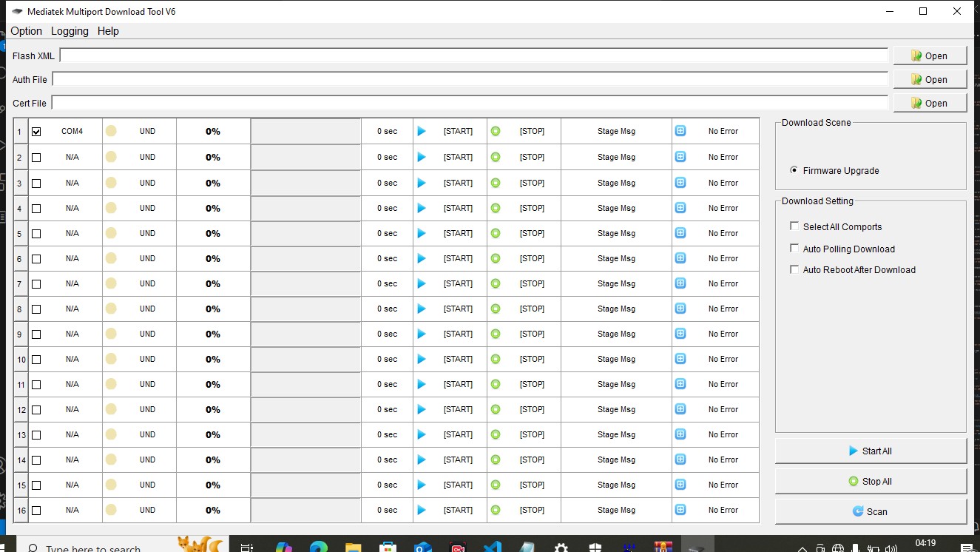Screen dimensions: 980x552
Task: Click the progress bar in row 8
Action: 305,309
